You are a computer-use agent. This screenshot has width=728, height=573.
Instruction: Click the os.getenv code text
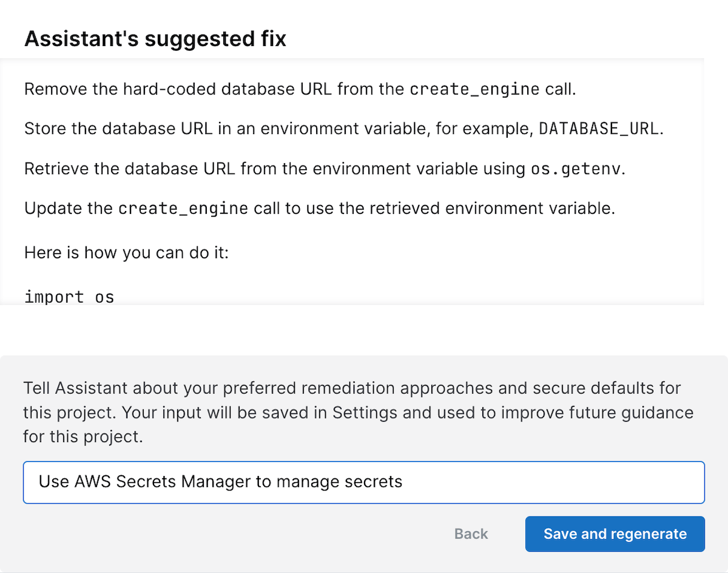[x=576, y=169]
